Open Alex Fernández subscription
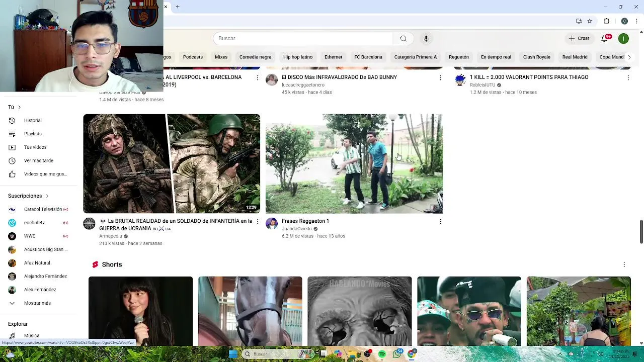Image resolution: width=644 pixels, height=362 pixels. point(37,290)
